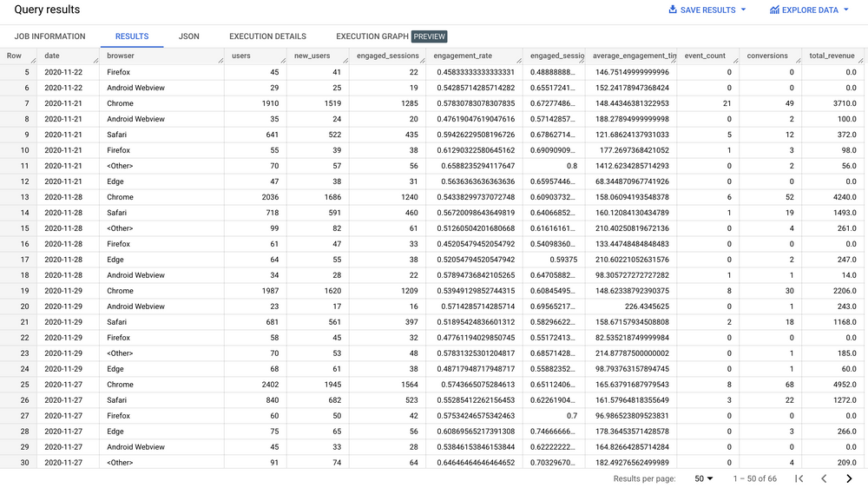Select users value 2402 in row 25

click(x=270, y=385)
